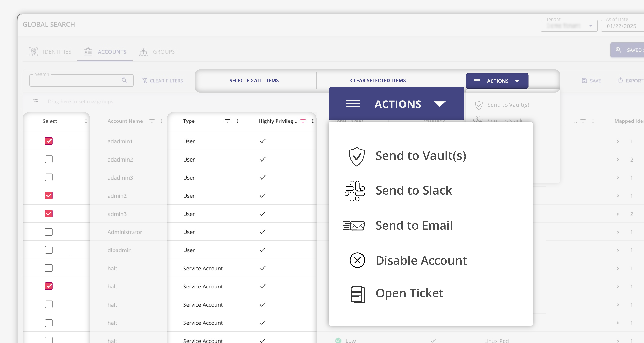Image resolution: width=644 pixels, height=343 pixels.
Task: Open the Type column three-dot menu
Action: tap(237, 121)
